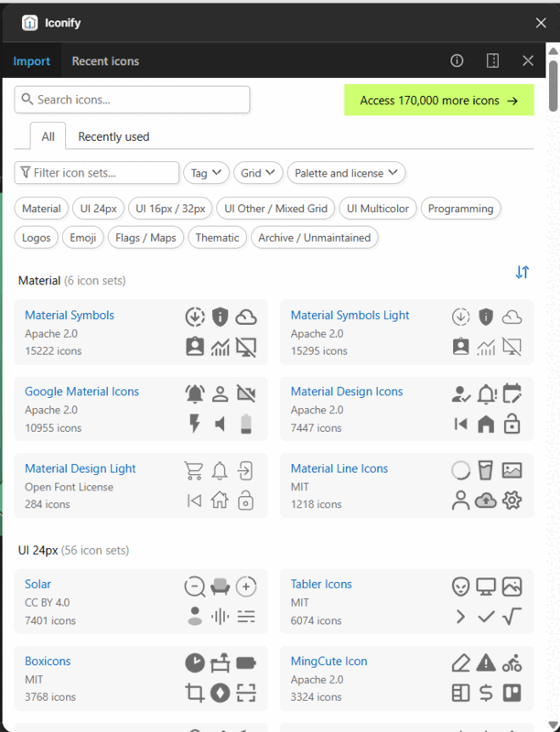560x732 pixels.
Task: Click the Filter icon sets input field
Action: point(97,173)
